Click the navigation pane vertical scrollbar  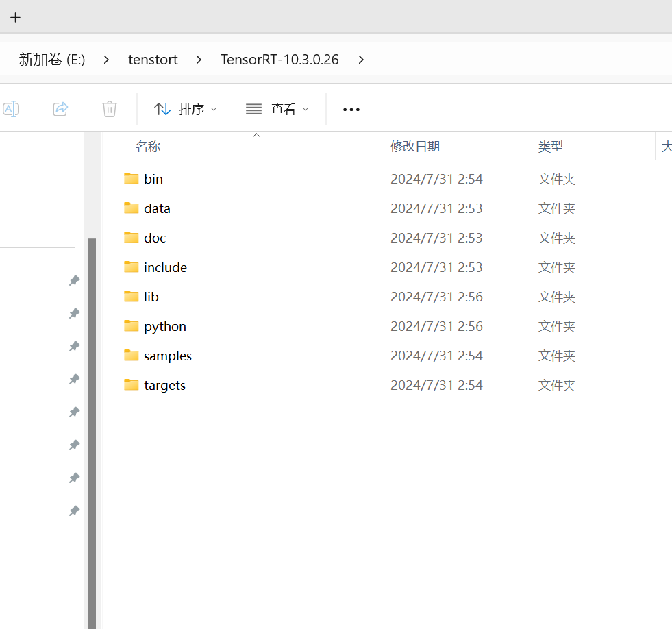tap(92, 433)
